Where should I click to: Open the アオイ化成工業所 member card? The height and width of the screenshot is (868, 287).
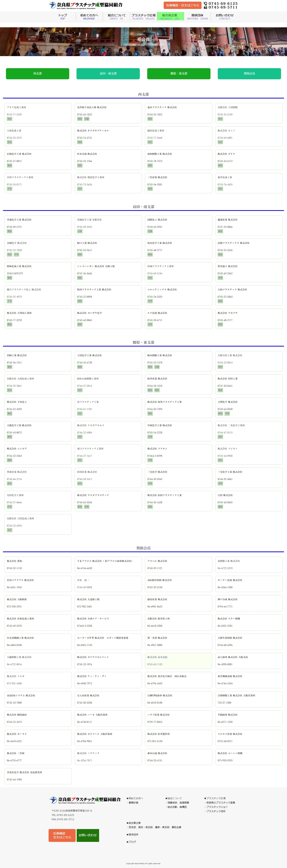pyautogui.click(x=38, y=113)
